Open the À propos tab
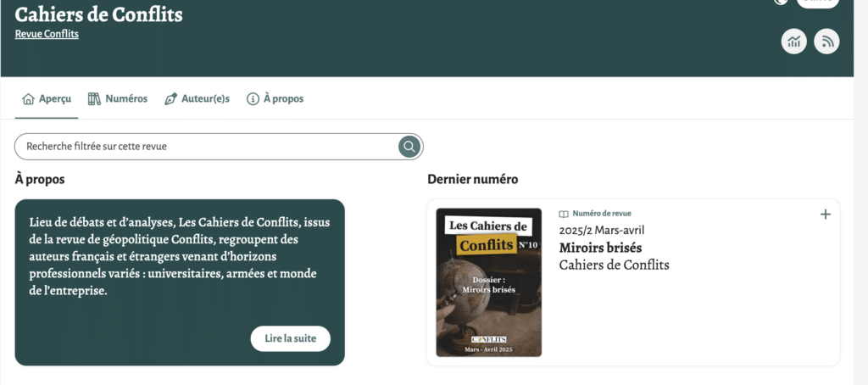Screen dimensions: 868x385 [275, 99]
